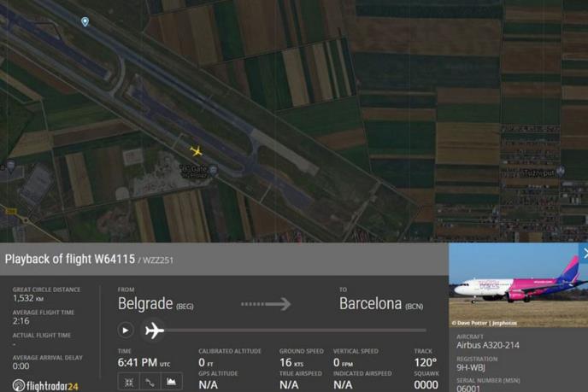Click the center-on-aircraft icon below the time
This screenshot has height=392, width=588.
coord(128,382)
